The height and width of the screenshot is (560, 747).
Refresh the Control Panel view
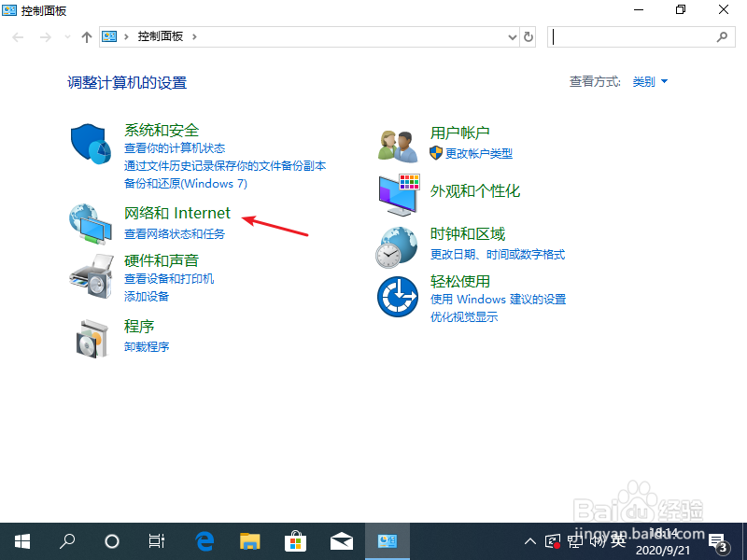[529, 36]
